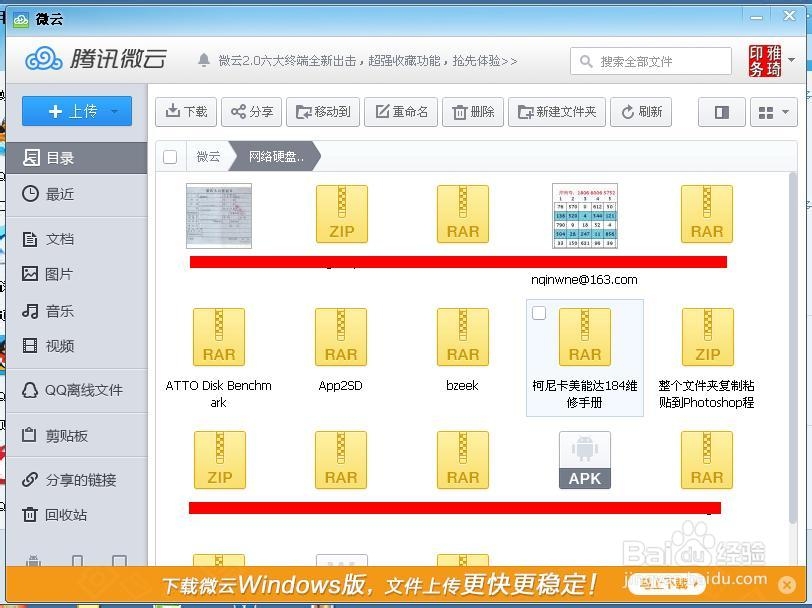Open the 音乐 music sidebar item
This screenshot has width=812, height=608.
point(77,311)
